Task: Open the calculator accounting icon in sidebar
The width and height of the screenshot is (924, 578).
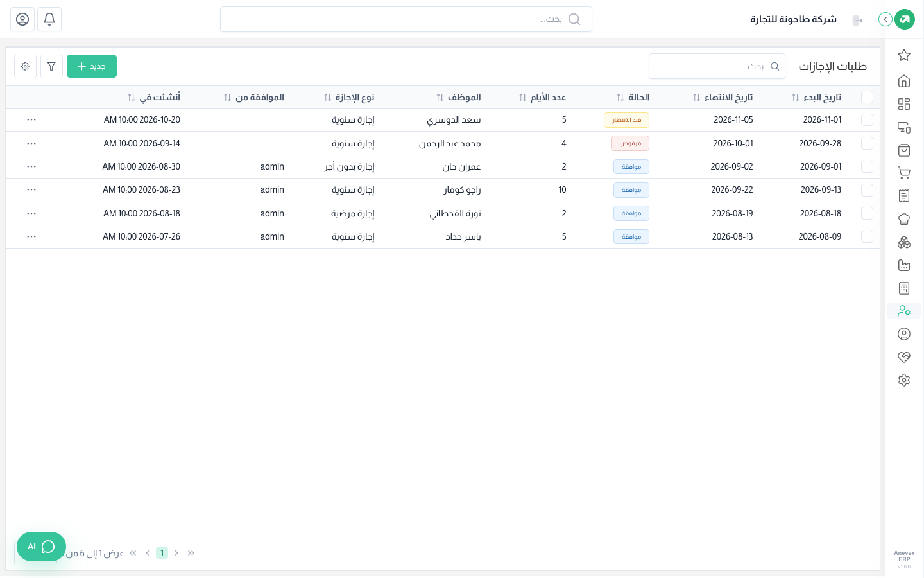Action: click(904, 288)
